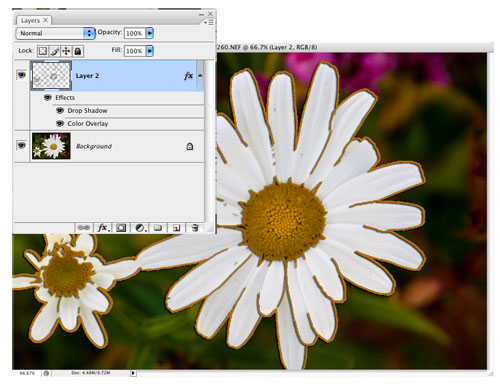Collapse Layer 2 effects list arrow
Screen dimensions: 500x387
[200, 76]
